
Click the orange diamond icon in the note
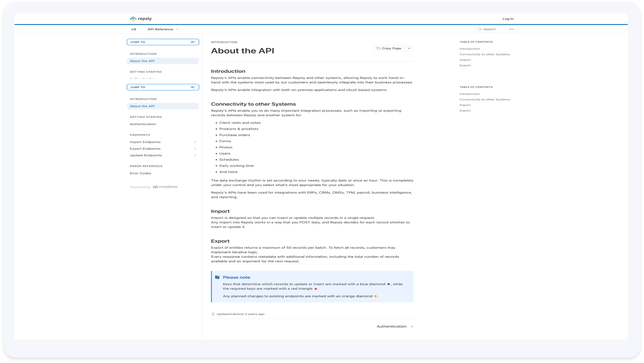[x=375, y=296]
